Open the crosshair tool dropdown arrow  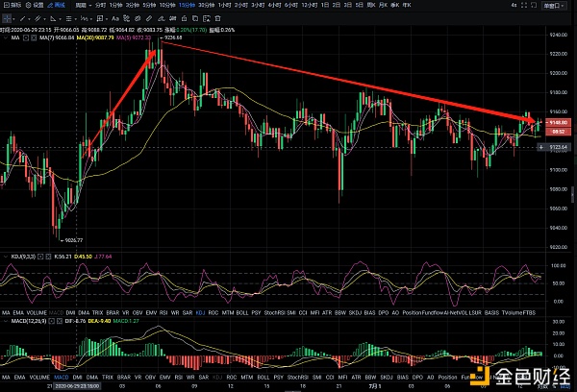[14, 19]
